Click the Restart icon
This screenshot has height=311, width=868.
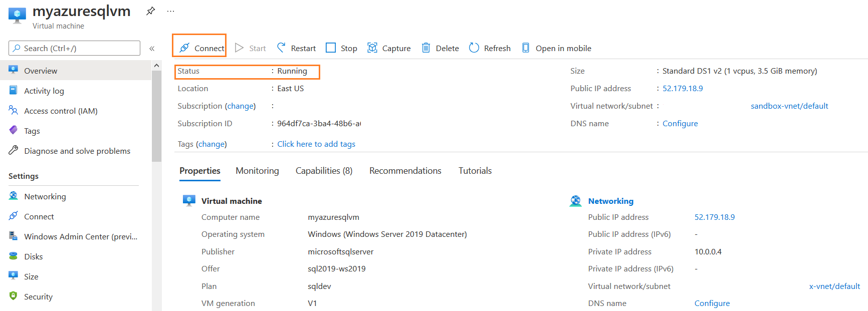282,48
